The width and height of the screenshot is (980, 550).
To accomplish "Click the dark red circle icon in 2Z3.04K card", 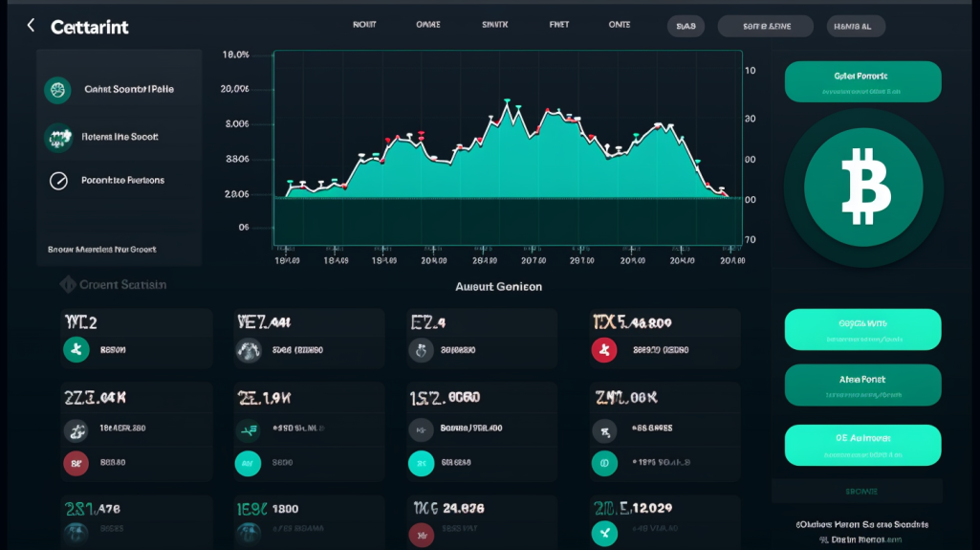I will [76, 464].
